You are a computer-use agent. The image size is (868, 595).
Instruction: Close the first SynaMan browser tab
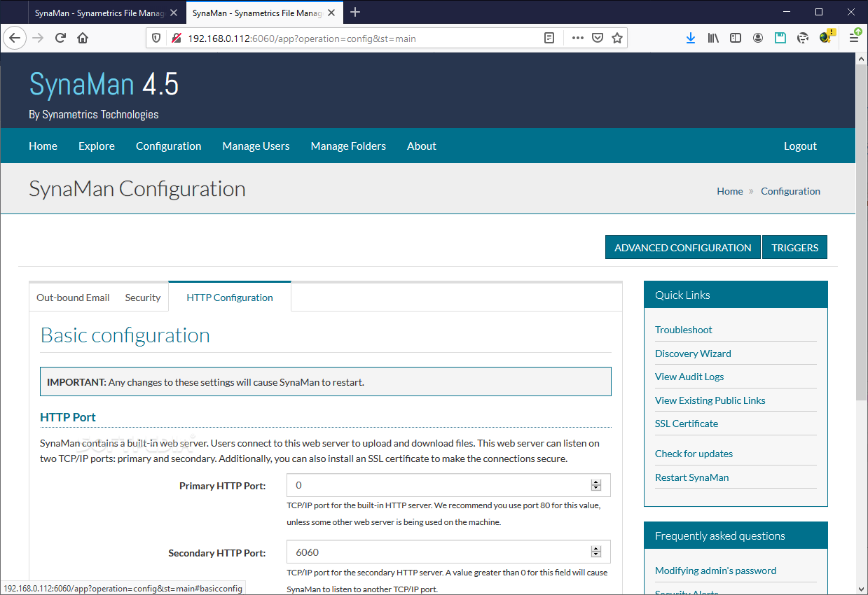click(174, 13)
